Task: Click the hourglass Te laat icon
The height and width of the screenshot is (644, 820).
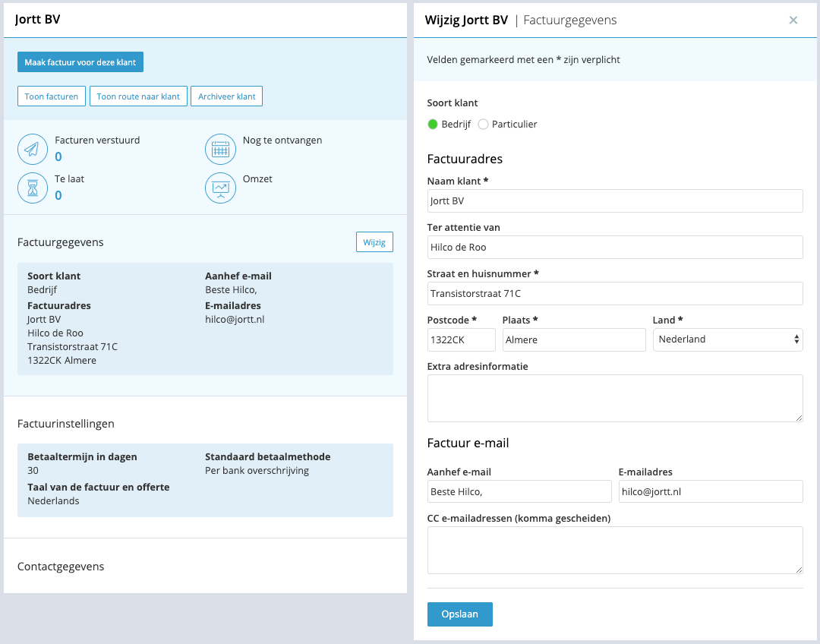Action: (x=33, y=188)
